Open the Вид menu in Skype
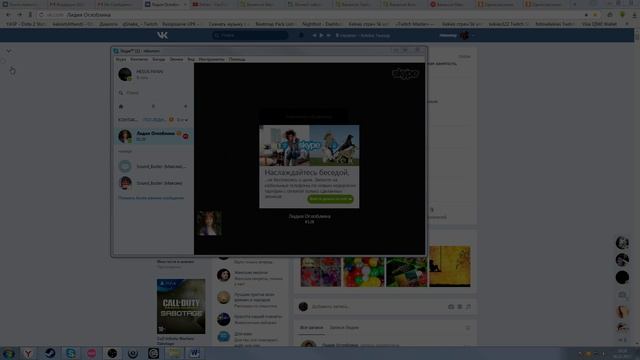The height and width of the screenshot is (360, 640). click(191, 59)
